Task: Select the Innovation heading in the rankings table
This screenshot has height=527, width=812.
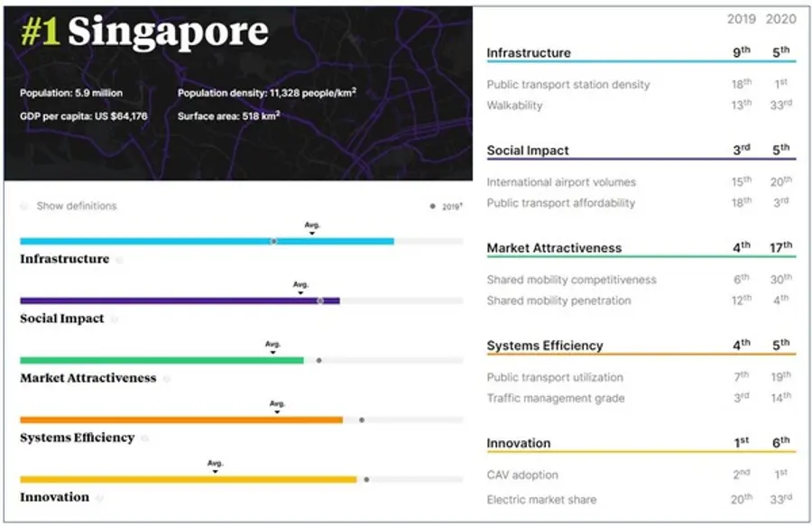Action: pyautogui.click(x=519, y=444)
